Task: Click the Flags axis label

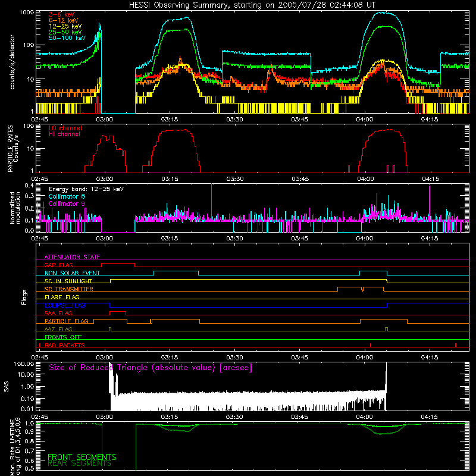Action: pyautogui.click(x=24, y=297)
